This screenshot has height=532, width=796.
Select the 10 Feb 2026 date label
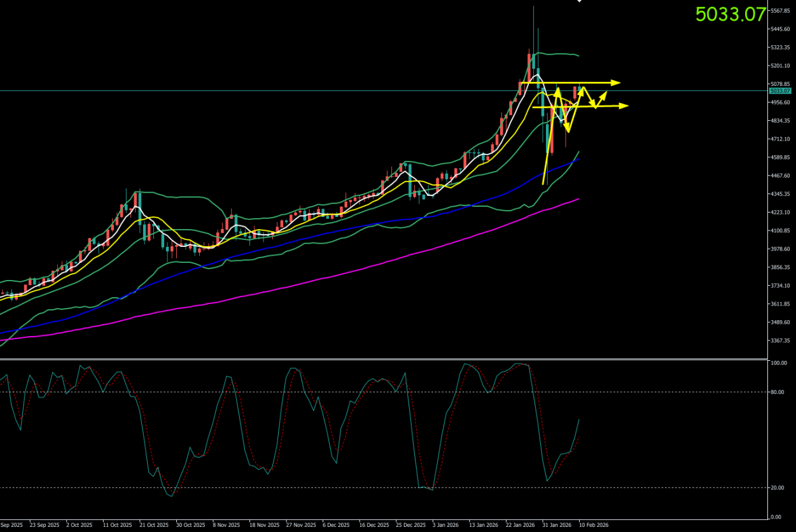594,526
